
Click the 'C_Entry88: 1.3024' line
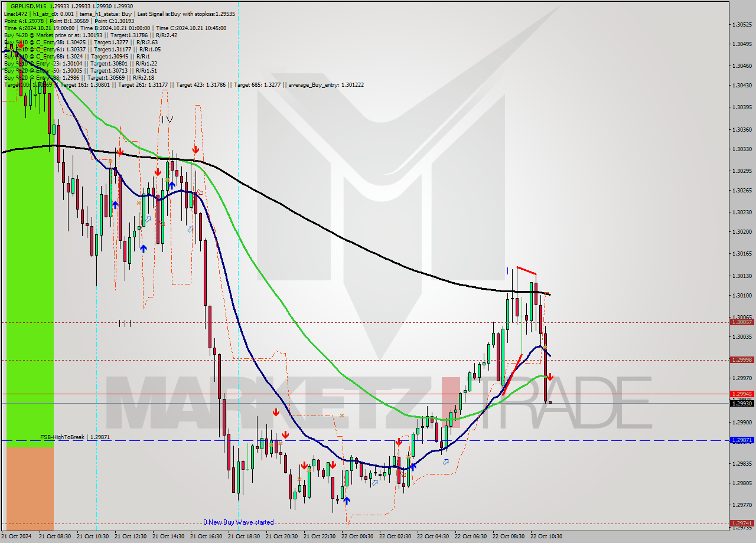(x=77, y=56)
